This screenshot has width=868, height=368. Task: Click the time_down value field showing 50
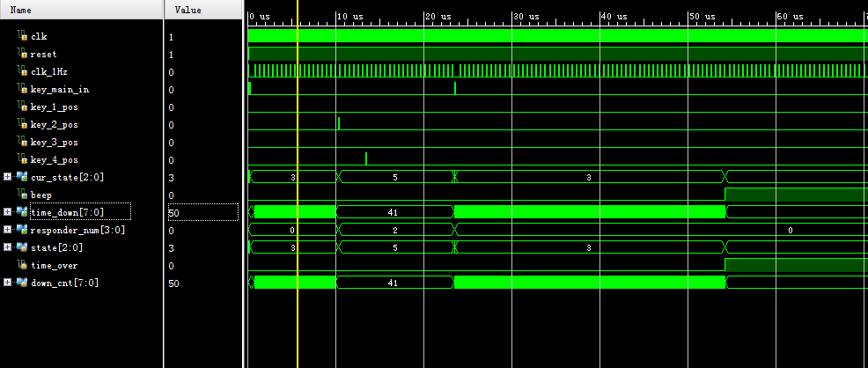(202, 212)
